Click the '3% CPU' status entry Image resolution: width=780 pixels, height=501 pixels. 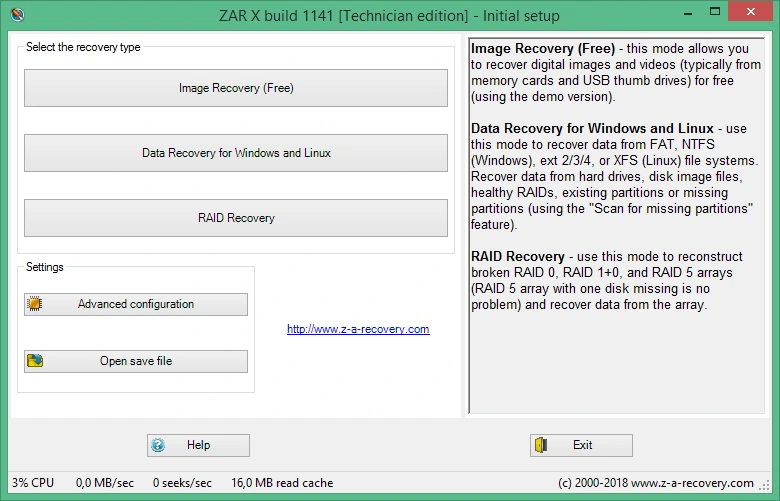click(x=33, y=483)
